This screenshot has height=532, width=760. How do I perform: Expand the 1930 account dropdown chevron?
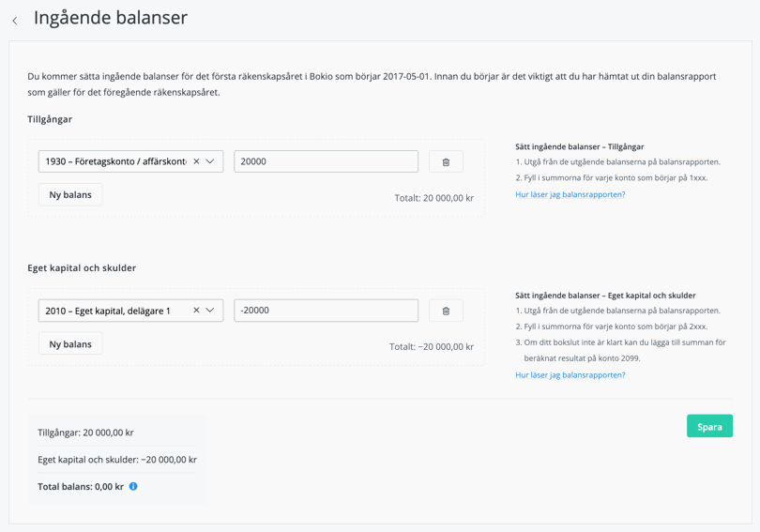click(210, 161)
